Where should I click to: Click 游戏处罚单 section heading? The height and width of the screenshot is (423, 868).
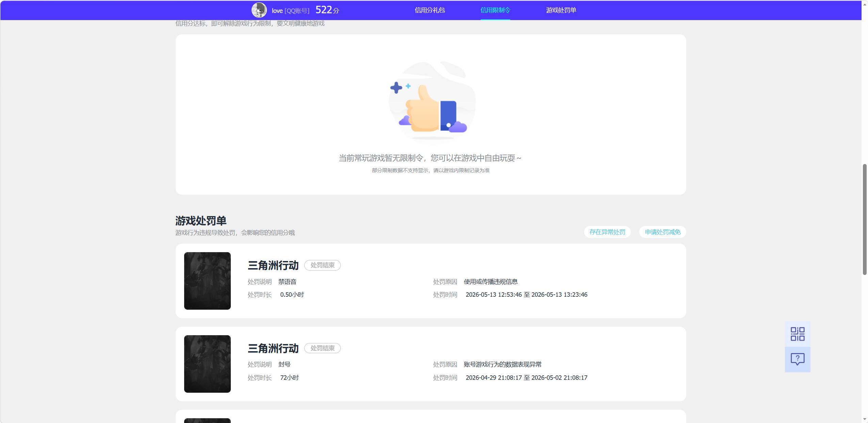[201, 221]
